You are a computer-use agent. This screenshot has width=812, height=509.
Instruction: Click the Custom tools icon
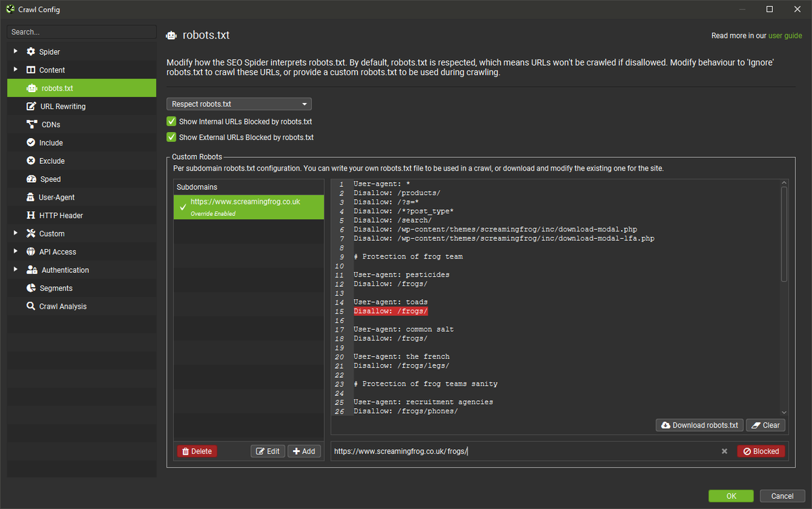pyautogui.click(x=30, y=234)
